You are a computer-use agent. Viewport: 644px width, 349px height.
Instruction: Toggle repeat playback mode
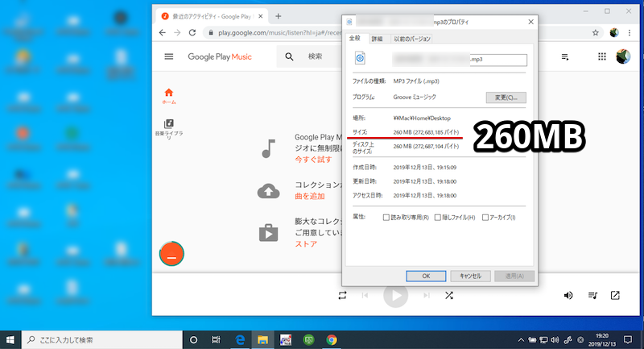343,296
